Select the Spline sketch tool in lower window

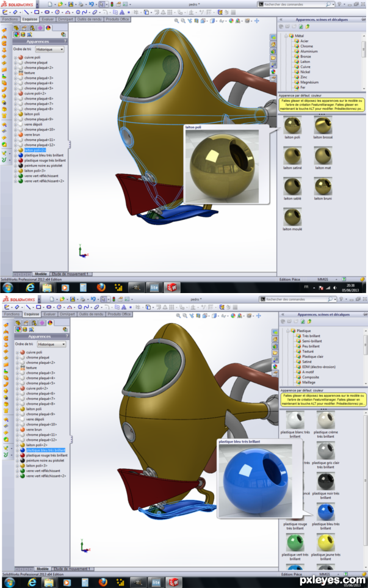[86, 307]
